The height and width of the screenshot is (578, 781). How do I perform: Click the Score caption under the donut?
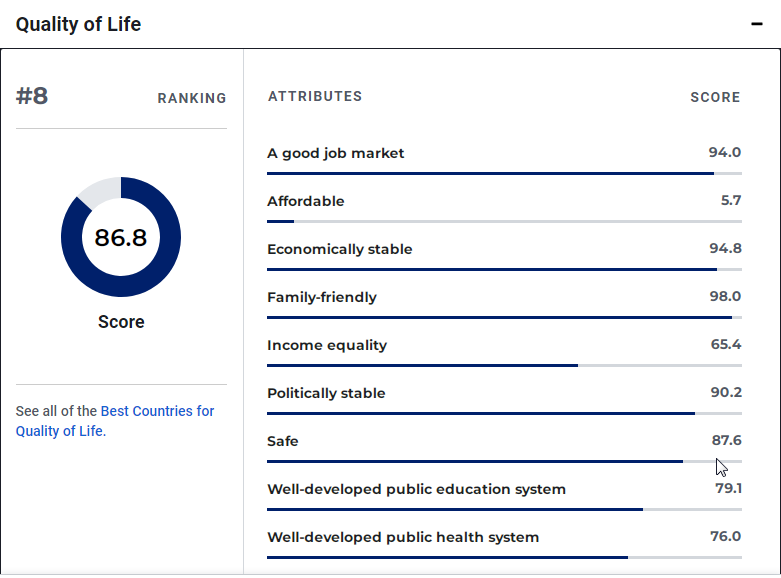pos(121,322)
